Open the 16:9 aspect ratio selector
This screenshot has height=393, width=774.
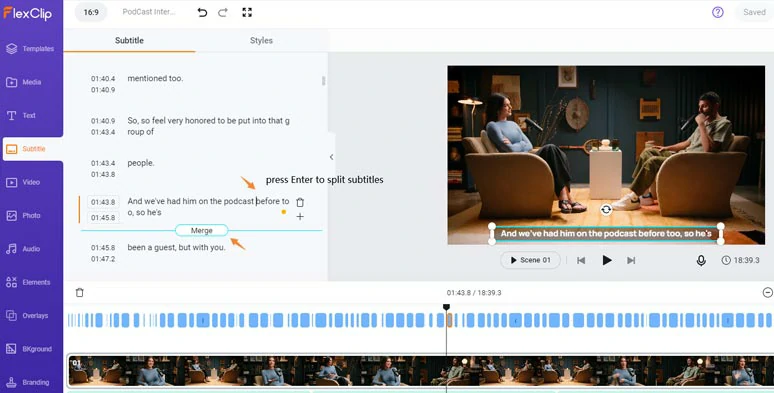click(91, 12)
